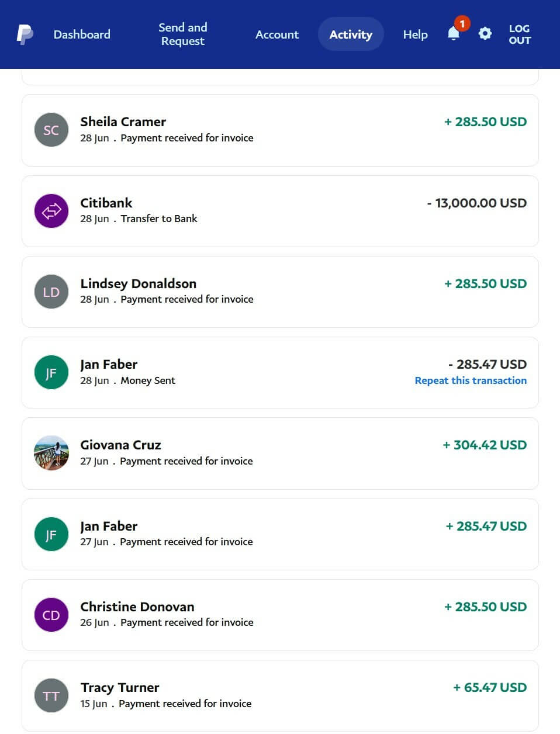Click Christine Donovan's CD avatar
Image resolution: width=560 pixels, height=734 pixels.
click(x=51, y=615)
